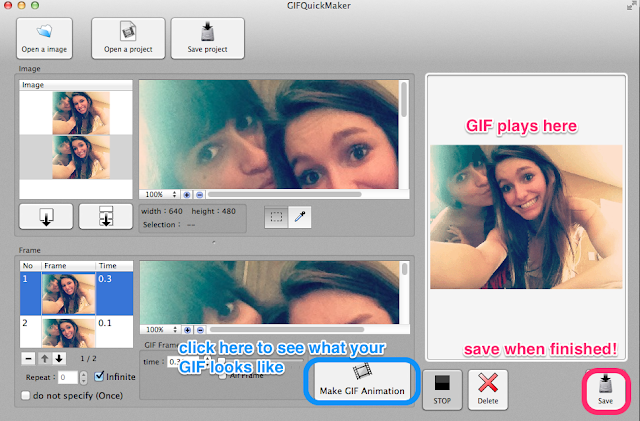
Task: Remove the selected frame with the minus button
Action: click(x=28, y=359)
